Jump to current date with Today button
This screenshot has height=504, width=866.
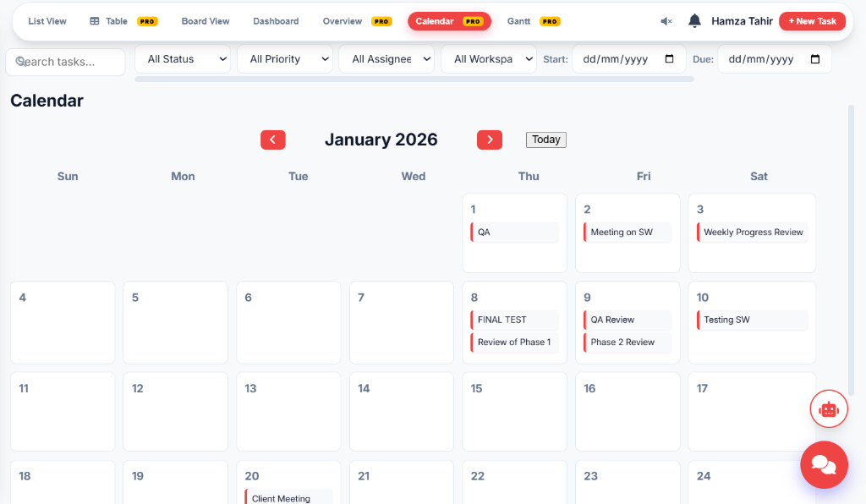(x=545, y=140)
